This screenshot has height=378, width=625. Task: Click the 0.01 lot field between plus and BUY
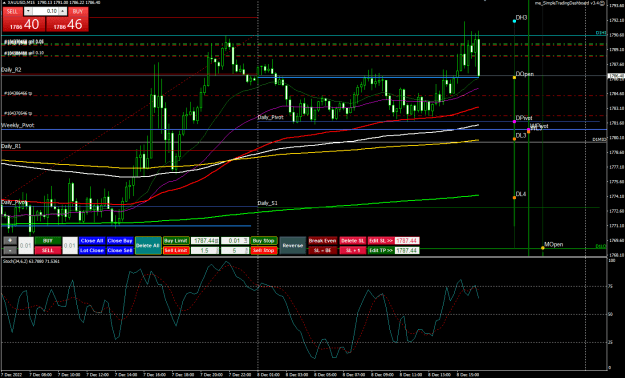tap(26, 246)
